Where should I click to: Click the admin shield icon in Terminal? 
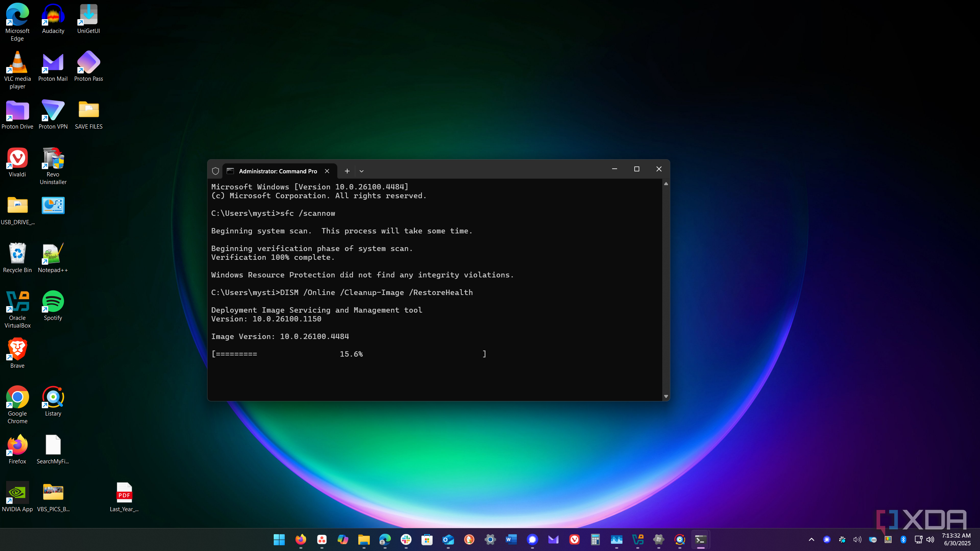(x=216, y=171)
